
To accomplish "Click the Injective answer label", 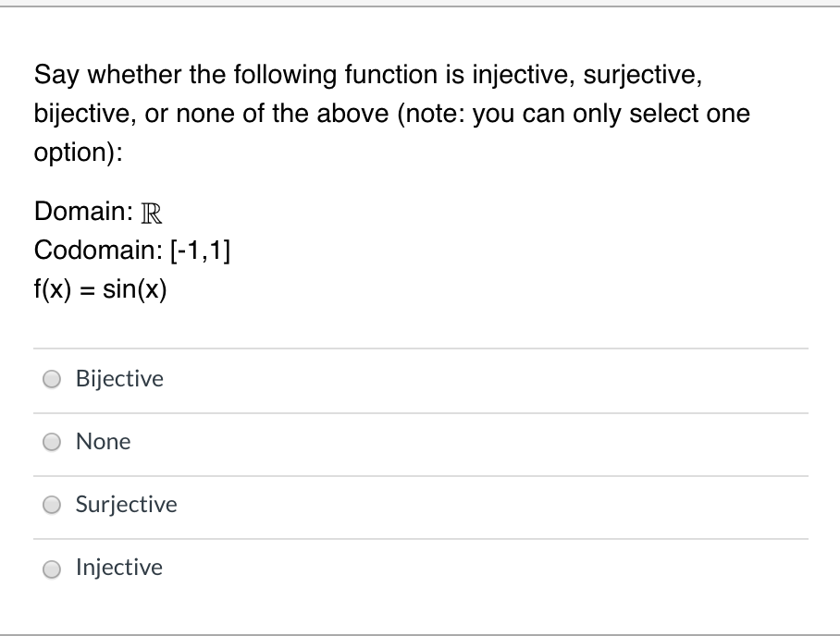I will pyautogui.click(x=118, y=568).
